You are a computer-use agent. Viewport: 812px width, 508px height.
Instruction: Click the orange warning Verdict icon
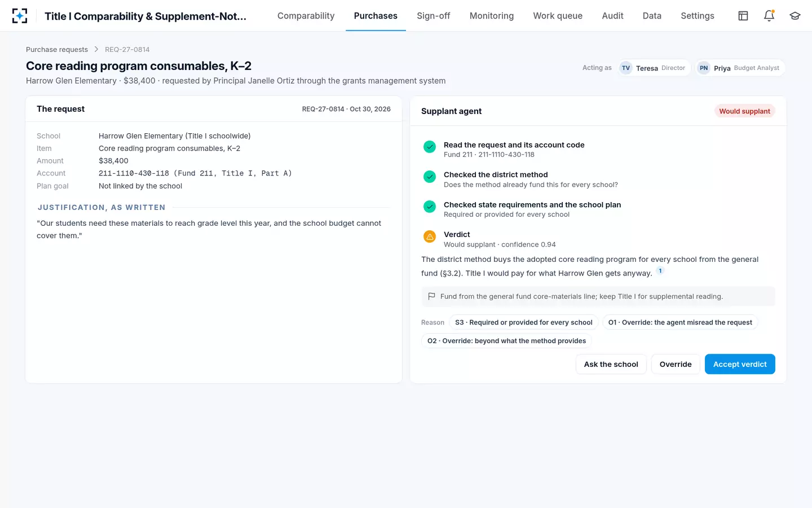point(430,237)
